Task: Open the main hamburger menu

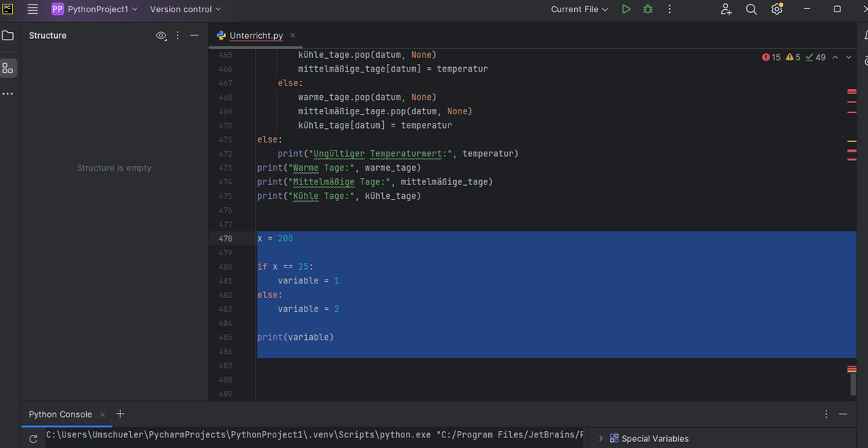Action: pyautogui.click(x=33, y=9)
